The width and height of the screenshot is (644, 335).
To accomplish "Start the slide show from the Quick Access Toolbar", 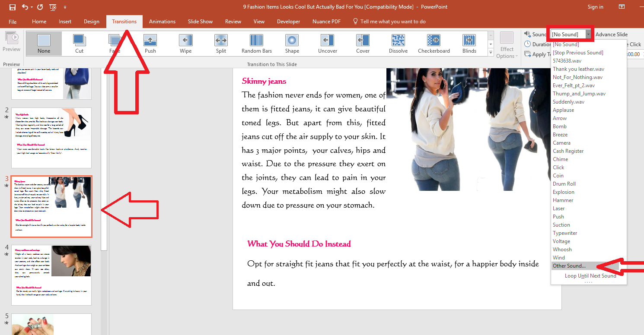I will point(53,7).
